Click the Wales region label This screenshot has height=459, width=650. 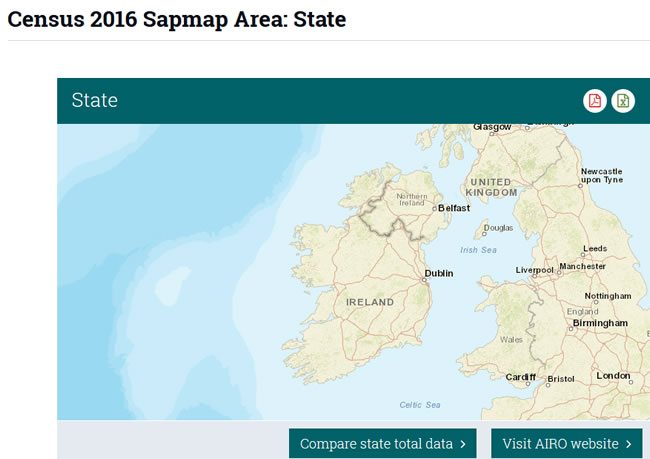[x=511, y=340]
